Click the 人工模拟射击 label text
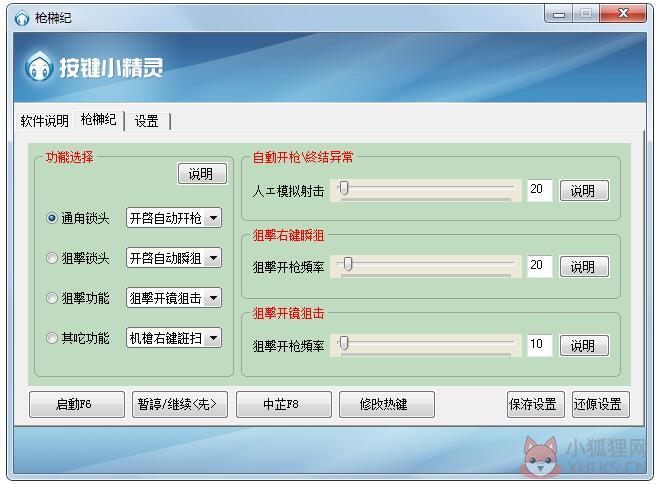This screenshot has height=484, width=658. (288, 191)
